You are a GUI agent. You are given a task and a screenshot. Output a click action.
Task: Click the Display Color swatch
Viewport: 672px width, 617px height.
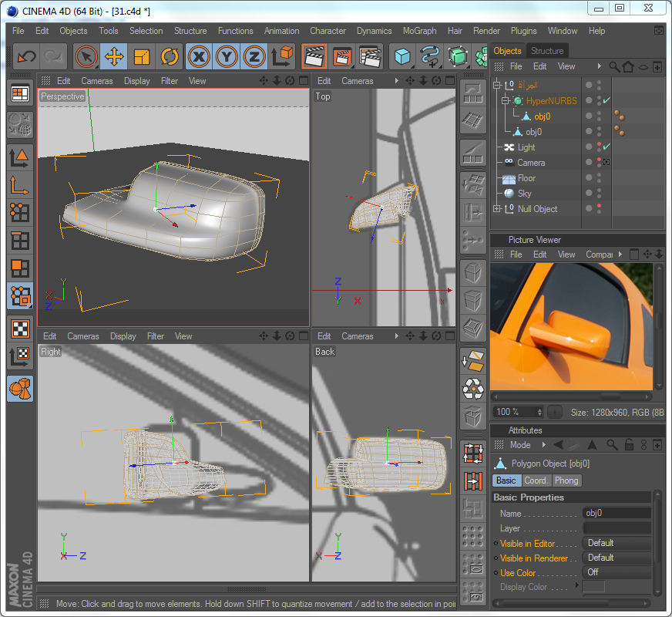tap(593, 587)
